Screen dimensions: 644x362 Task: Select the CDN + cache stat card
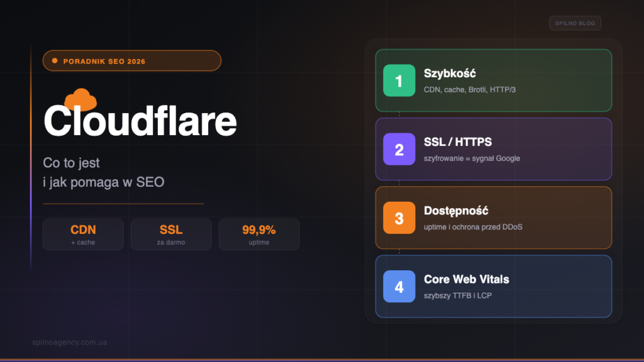83,234
